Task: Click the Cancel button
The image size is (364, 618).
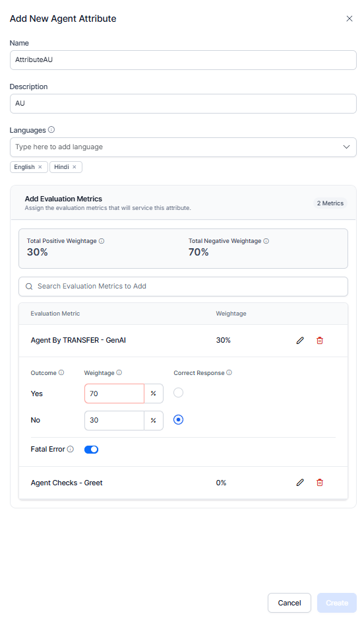Action: 289,603
